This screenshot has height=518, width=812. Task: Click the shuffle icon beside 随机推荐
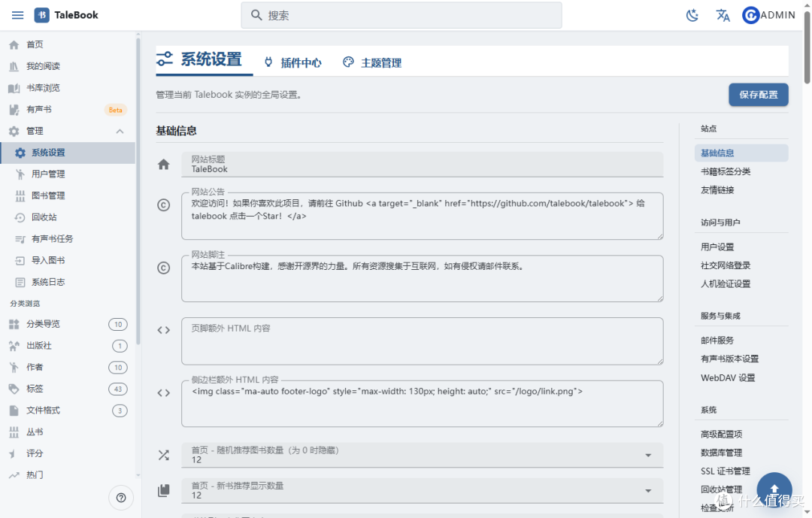click(x=164, y=456)
